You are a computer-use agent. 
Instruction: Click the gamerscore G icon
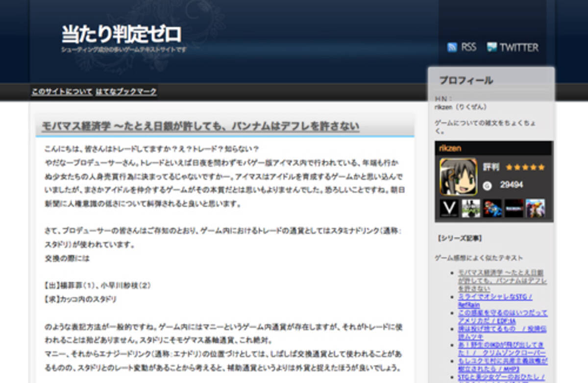[x=487, y=185]
